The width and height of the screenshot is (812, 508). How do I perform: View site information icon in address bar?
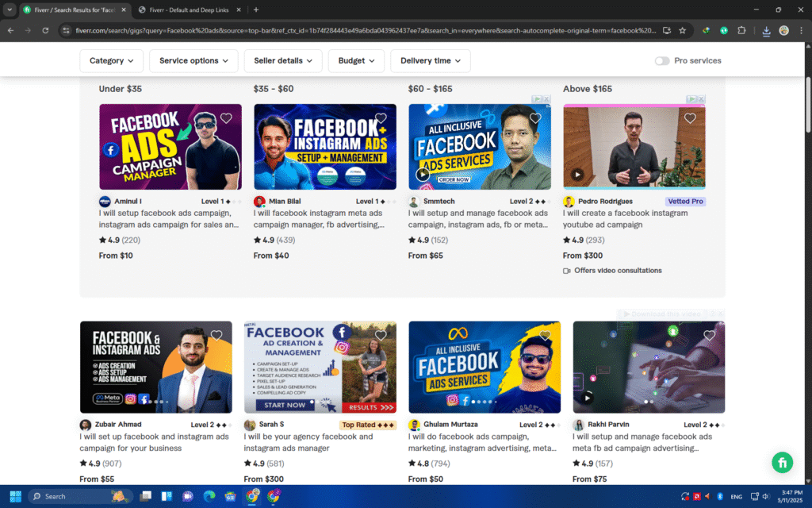(66, 31)
